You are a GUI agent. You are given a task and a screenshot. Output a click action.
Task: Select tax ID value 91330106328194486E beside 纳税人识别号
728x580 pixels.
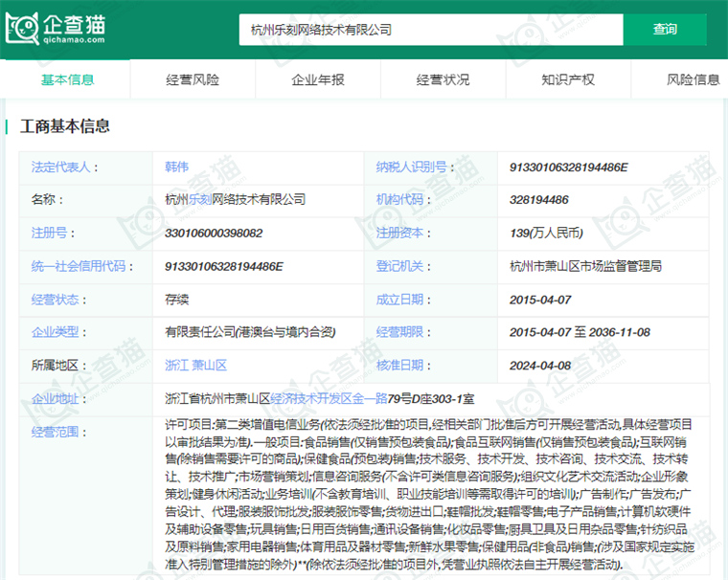[x=569, y=167]
